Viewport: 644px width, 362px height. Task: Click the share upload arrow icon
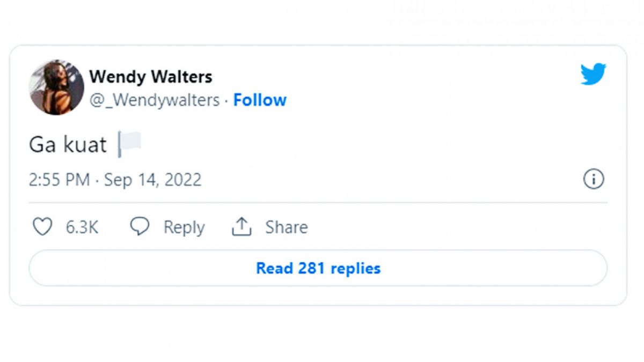(241, 227)
